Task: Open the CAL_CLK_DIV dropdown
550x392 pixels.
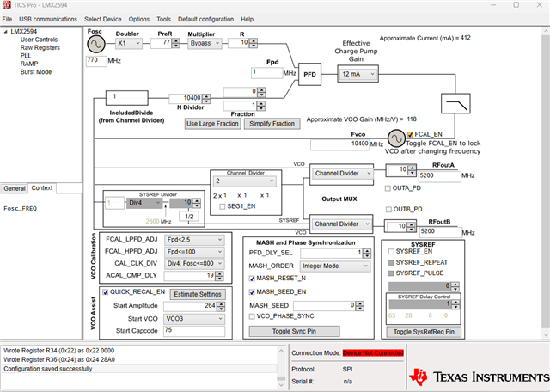Action: 194,264
